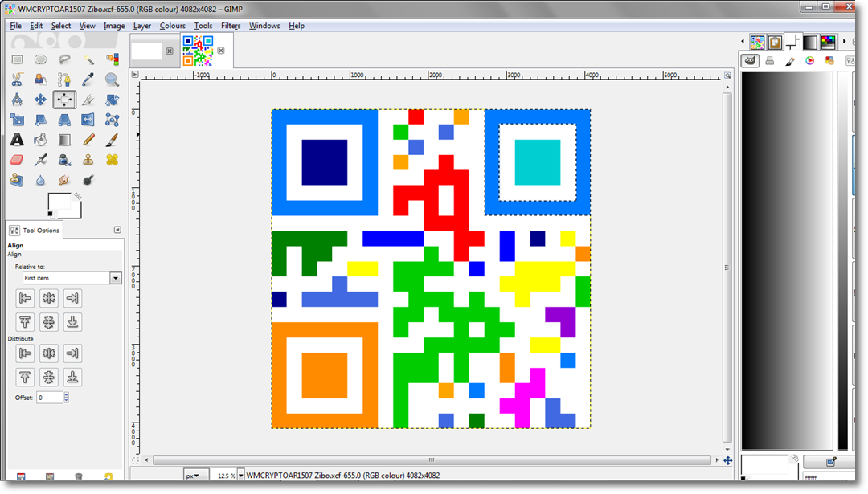
Task: Choose the Shear tool
Action: click(40, 120)
